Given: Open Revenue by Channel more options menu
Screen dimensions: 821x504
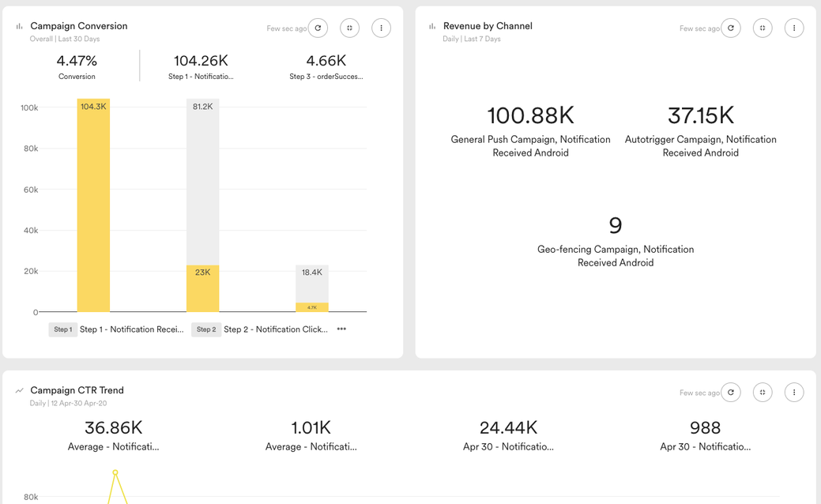Looking at the screenshot, I should [794, 28].
